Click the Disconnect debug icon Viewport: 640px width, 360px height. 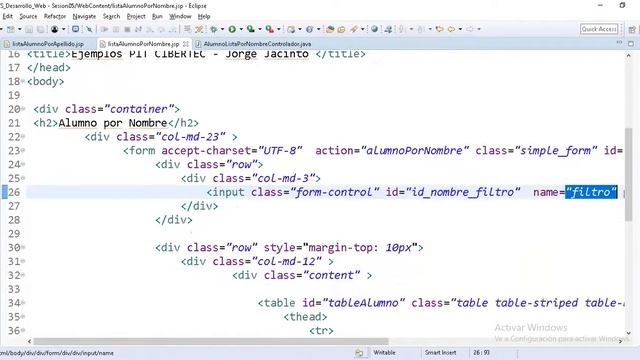pos(138,29)
